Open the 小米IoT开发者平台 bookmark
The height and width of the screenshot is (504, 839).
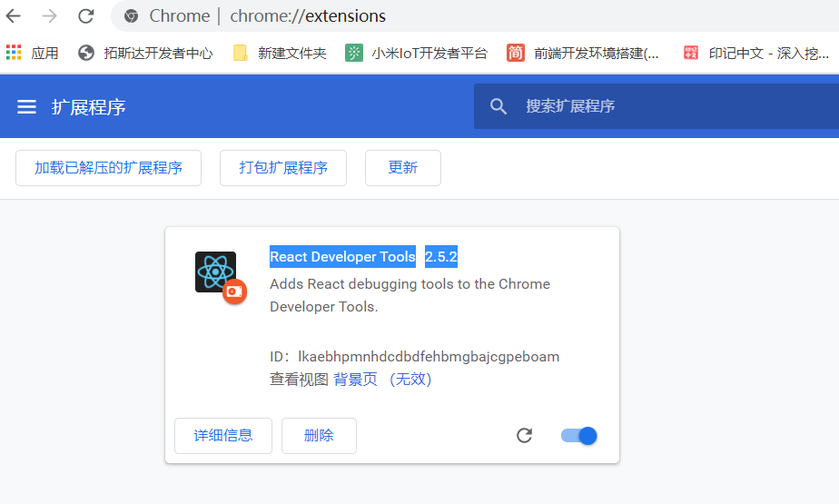416,53
